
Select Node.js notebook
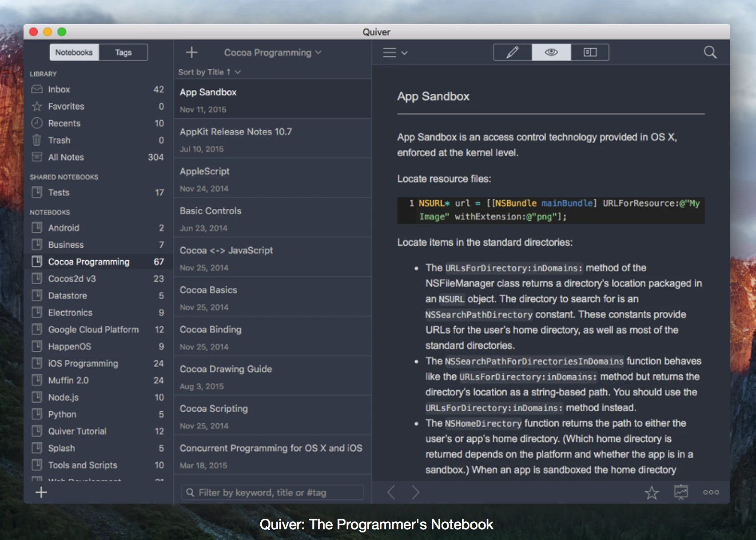coord(98,397)
